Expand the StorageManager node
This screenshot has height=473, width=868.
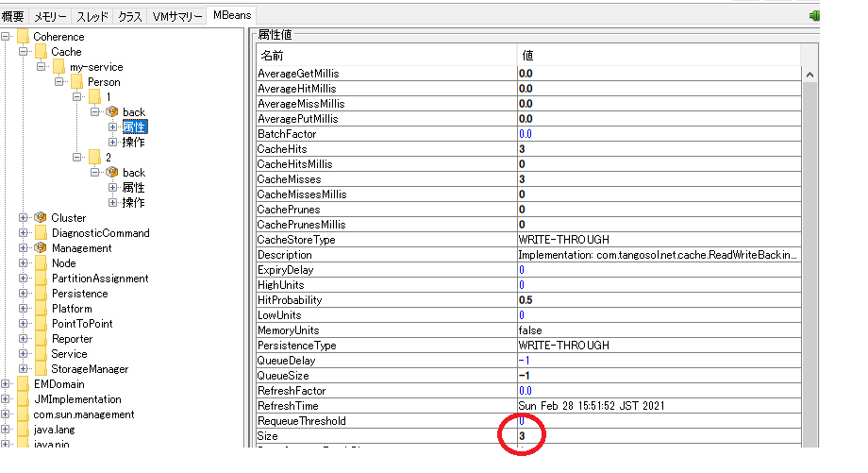24,369
